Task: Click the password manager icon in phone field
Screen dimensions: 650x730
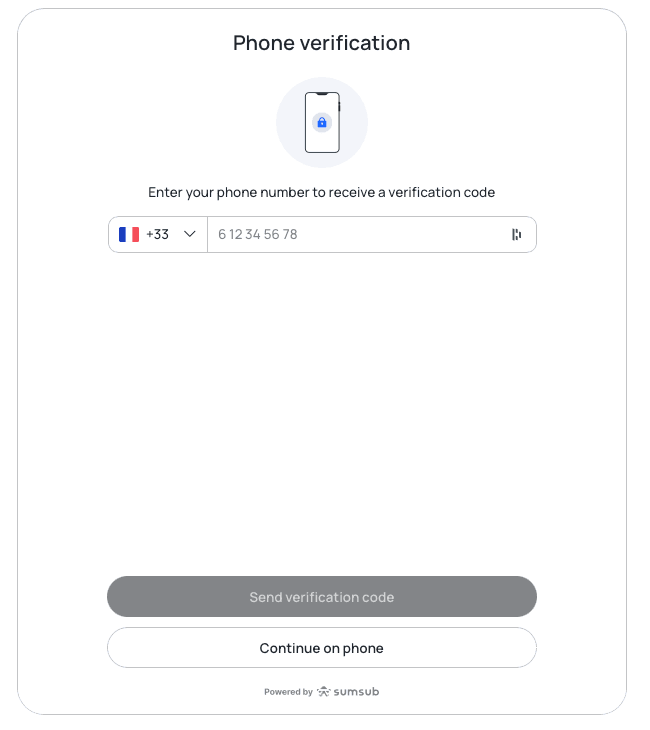Action: point(516,234)
